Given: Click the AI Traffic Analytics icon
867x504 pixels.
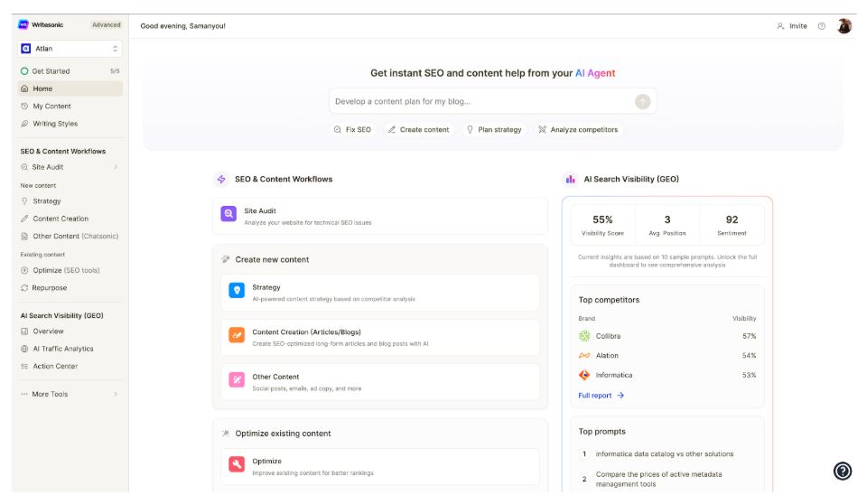Looking at the screenshot, I should tap(24, 349).
